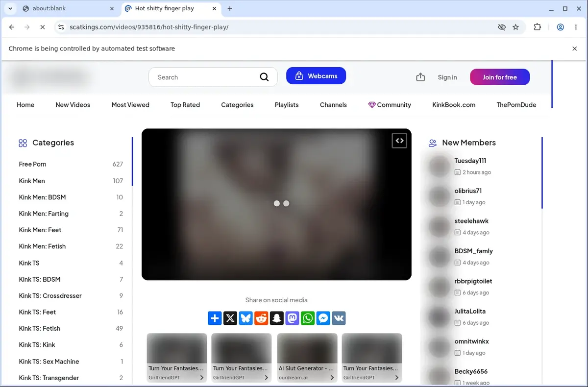Share the video on WhatsApp
This screenshot has width=588, height=387.
[308, 318]
